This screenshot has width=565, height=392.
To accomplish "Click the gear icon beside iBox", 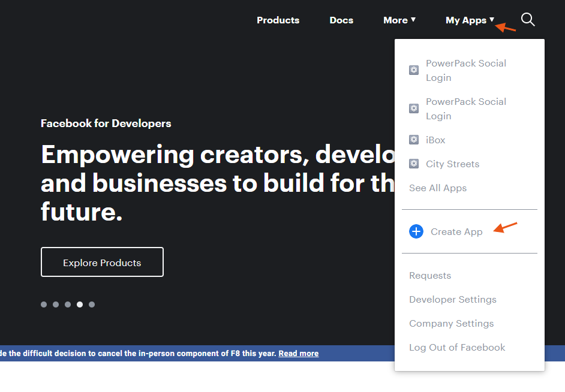I will [x=414, y=140].
